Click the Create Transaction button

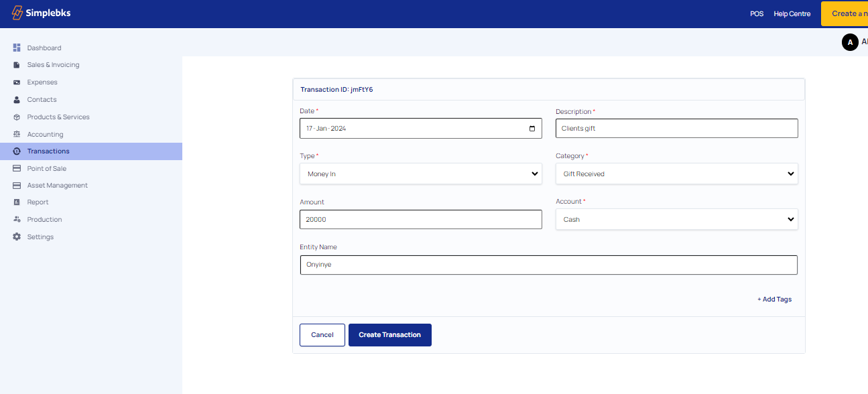pyautogui.click(x=390, y=335)
